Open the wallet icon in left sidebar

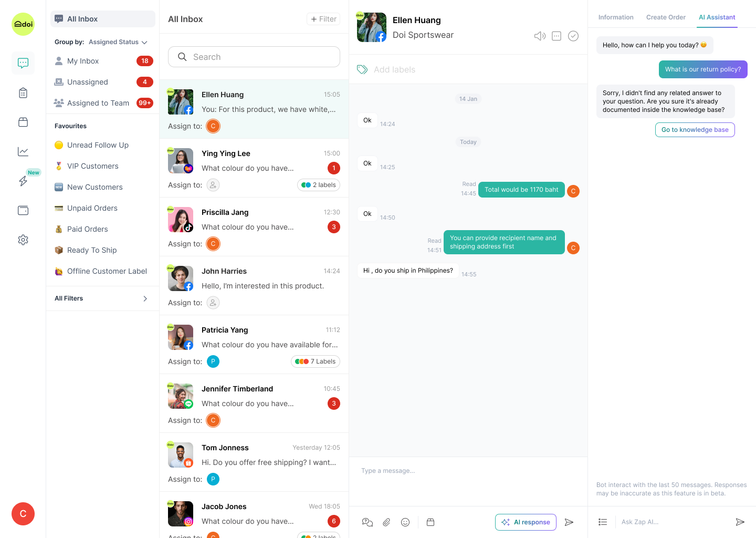[23, 210]
